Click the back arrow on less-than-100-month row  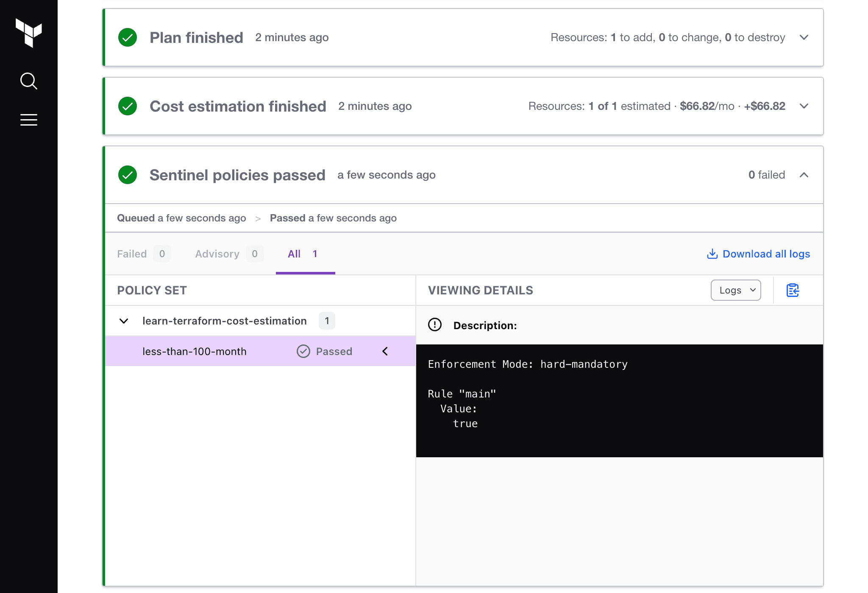385,351
